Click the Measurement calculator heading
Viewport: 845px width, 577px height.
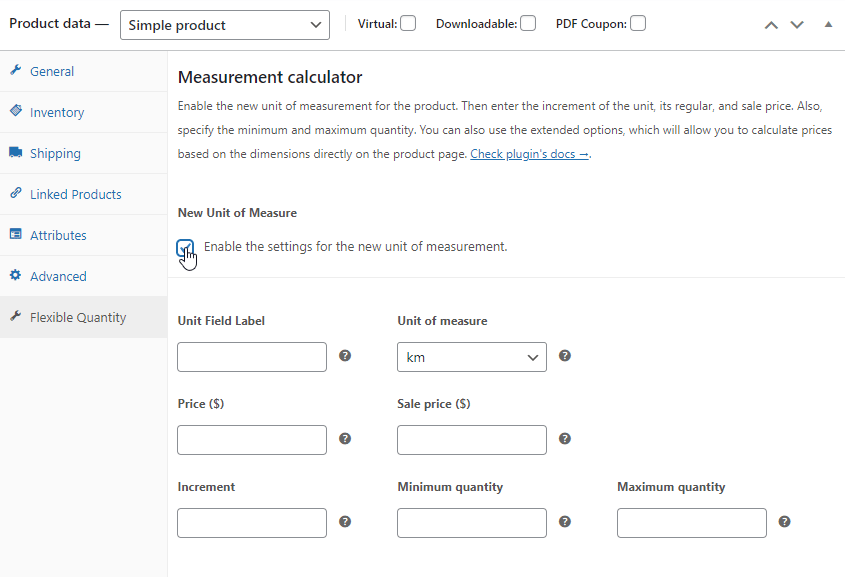[x=270, y=78]
